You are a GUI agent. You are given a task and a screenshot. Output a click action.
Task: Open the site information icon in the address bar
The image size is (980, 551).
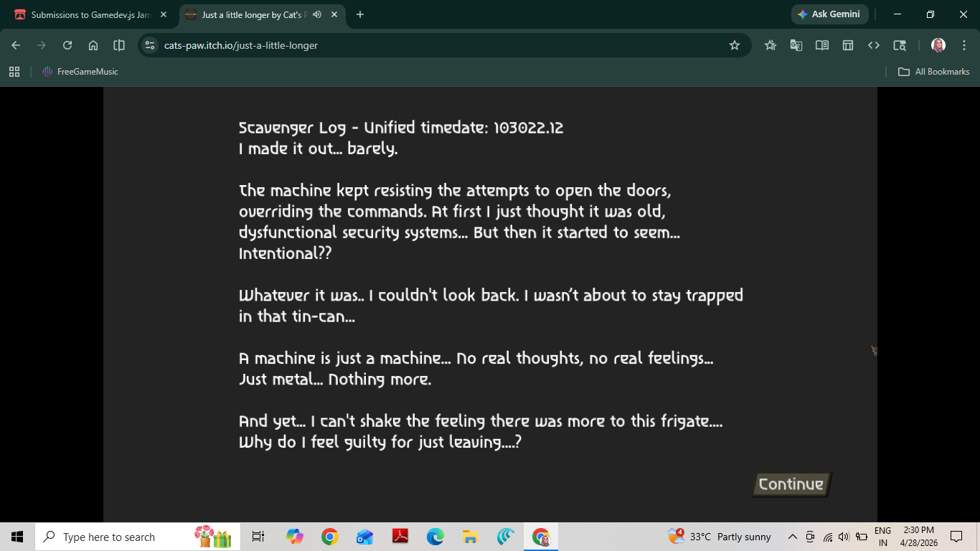(149, 45)
